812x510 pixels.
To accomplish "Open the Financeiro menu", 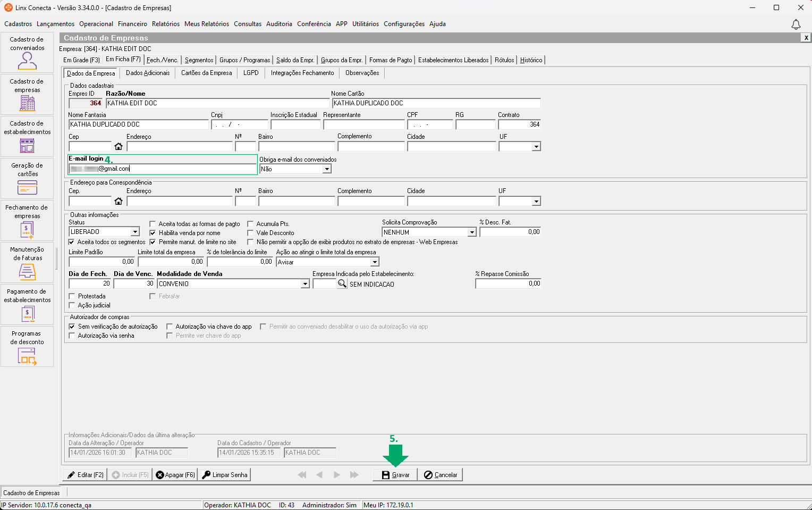I will (132, 24).
